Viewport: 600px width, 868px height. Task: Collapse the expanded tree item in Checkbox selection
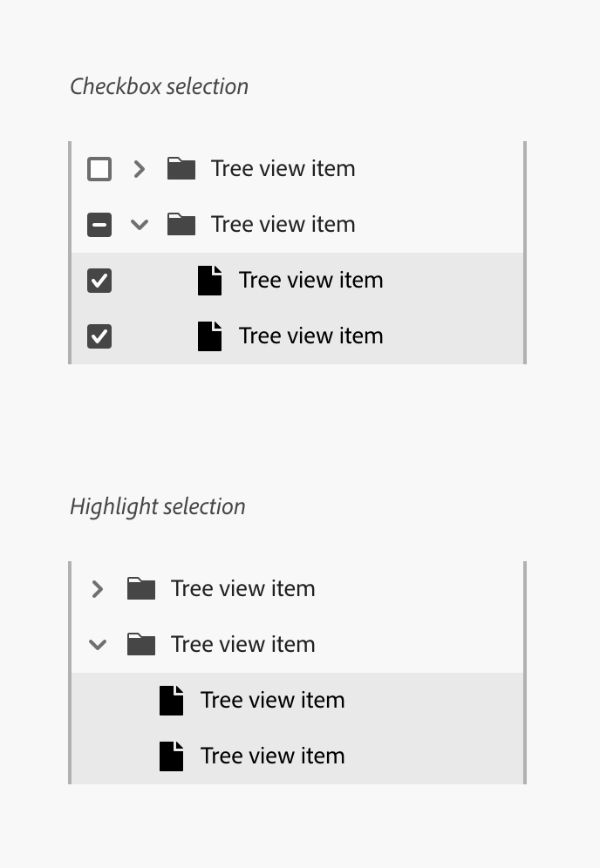click(x=139, y=224)
